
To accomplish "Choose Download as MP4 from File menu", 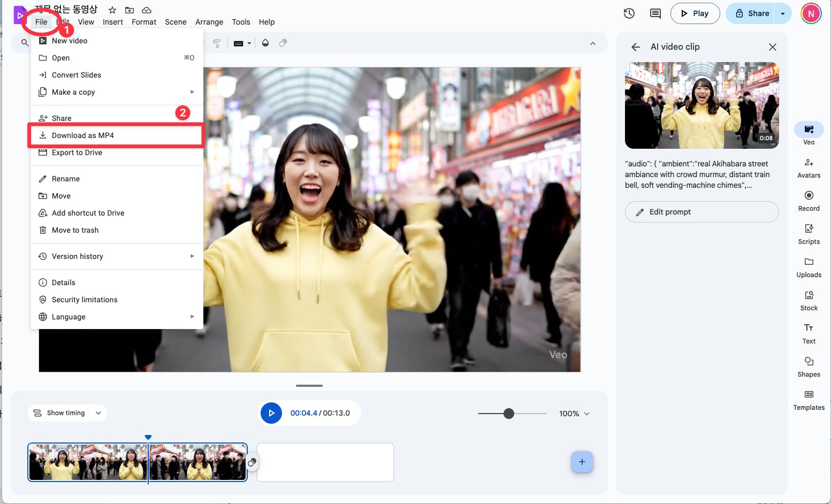I will pos(83,135).
